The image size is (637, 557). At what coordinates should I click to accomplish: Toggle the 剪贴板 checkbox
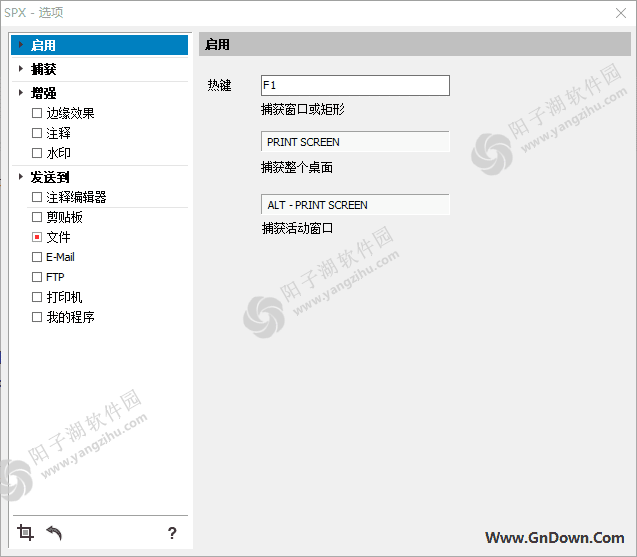pyautogui.click(x=37, y=217)
